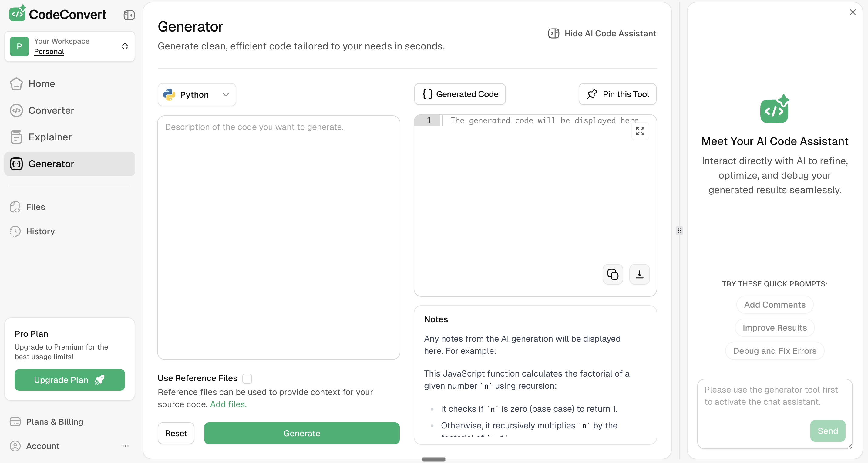
Task: Copy the generated code to clipboard
Action: 612,274
